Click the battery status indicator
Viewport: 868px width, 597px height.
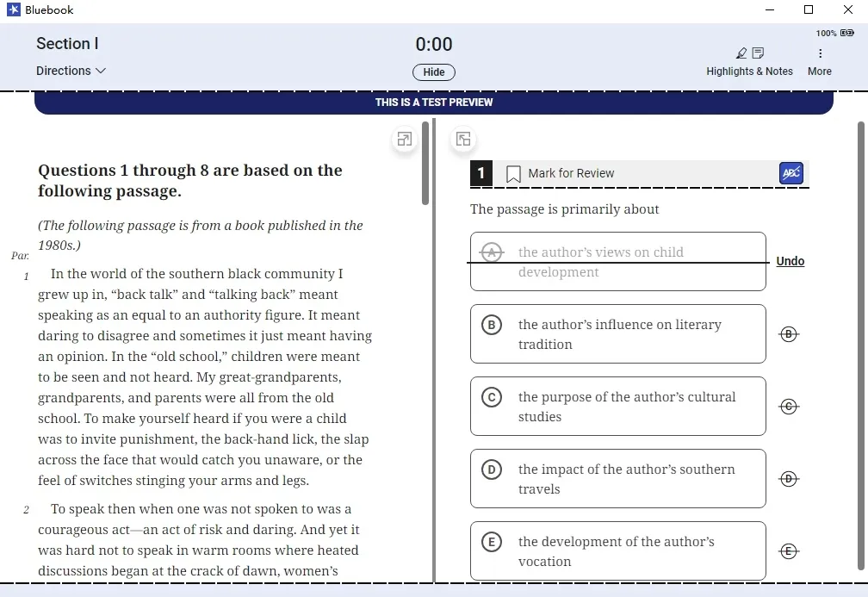pyautogui.click(x=847, y=34)
